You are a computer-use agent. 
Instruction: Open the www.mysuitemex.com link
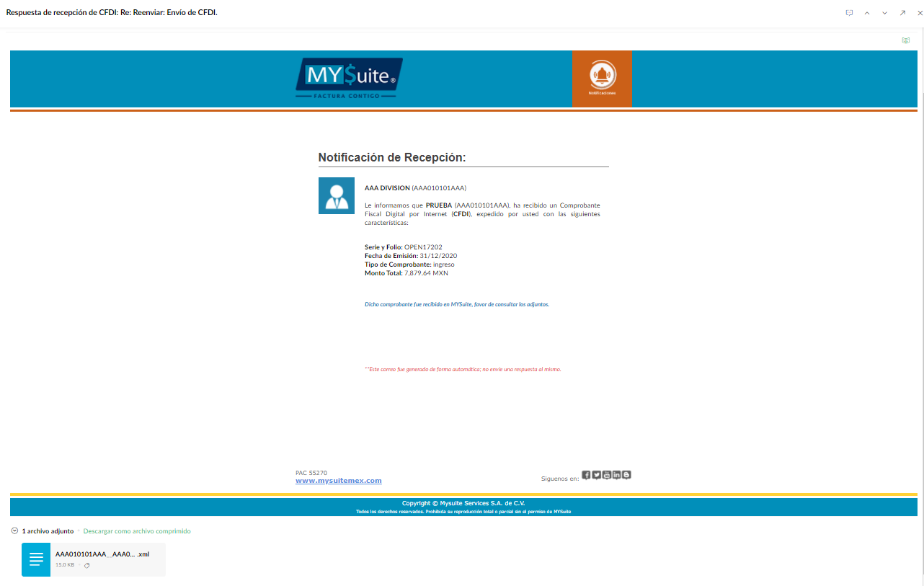pos(338,481)
